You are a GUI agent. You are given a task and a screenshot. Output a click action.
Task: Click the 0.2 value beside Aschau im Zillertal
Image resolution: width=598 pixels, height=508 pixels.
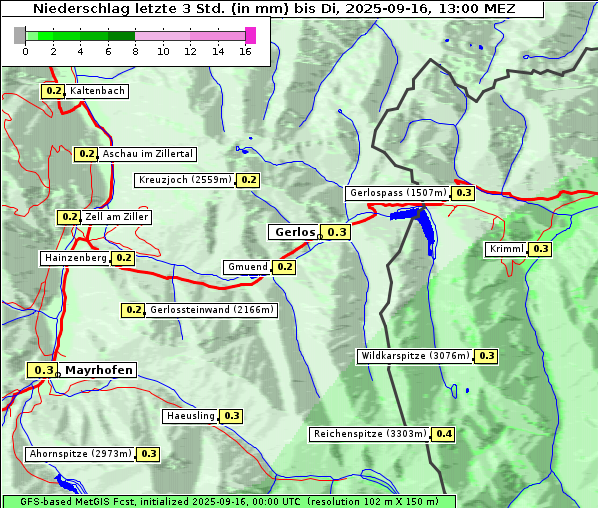[86, 154]
